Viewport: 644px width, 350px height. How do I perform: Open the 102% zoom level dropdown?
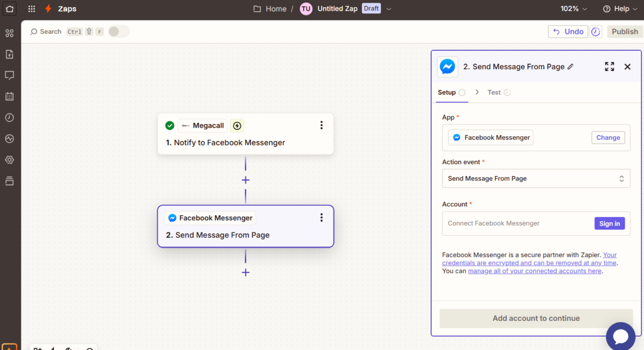574,9
